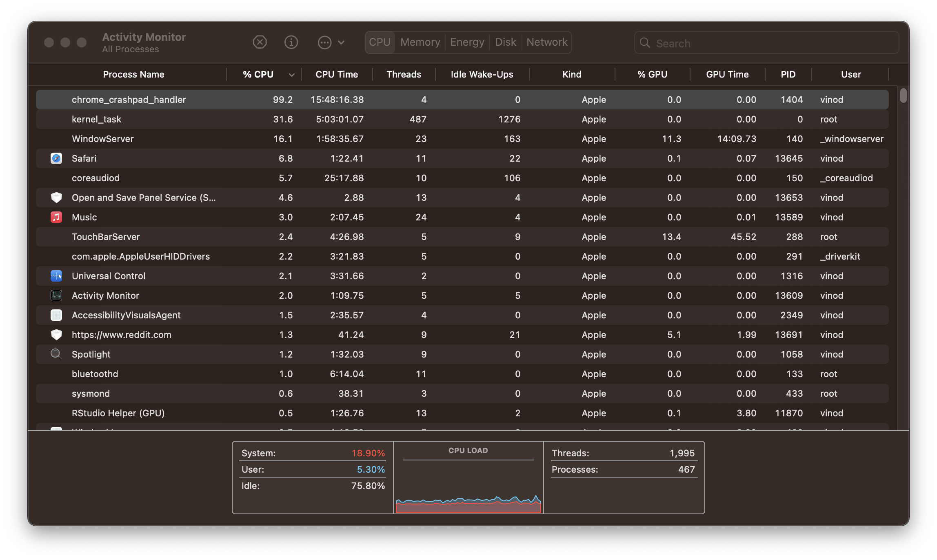Click the process info (i) icon
This screenshot has width=937, height=560.
tap(291, 42)
